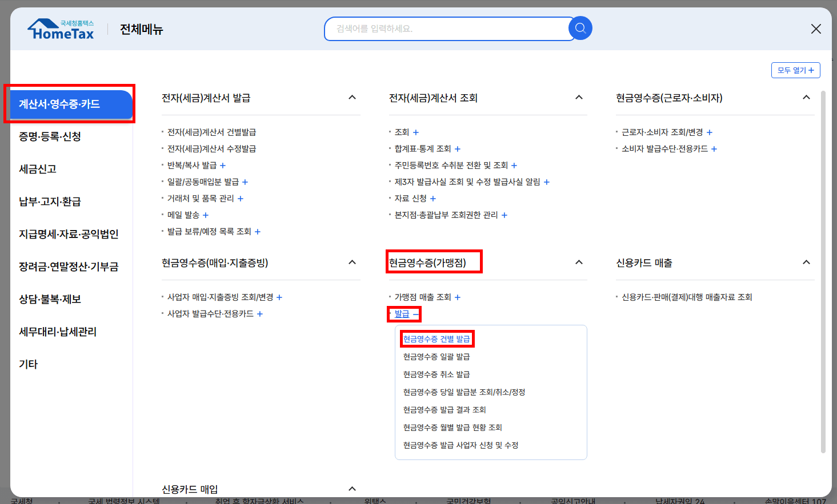The image size is (837, 504).
Task: Expand the 반복/복사 발급 plus toggle
Action: 223,165
